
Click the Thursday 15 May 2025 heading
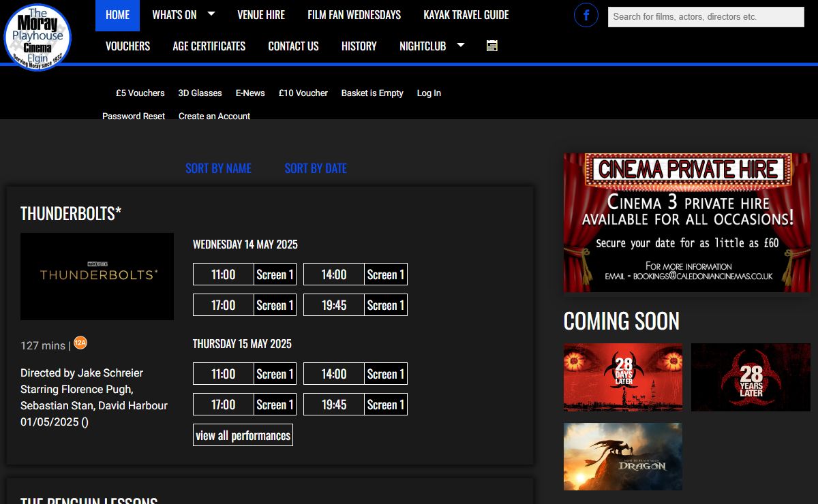(242, 344)
